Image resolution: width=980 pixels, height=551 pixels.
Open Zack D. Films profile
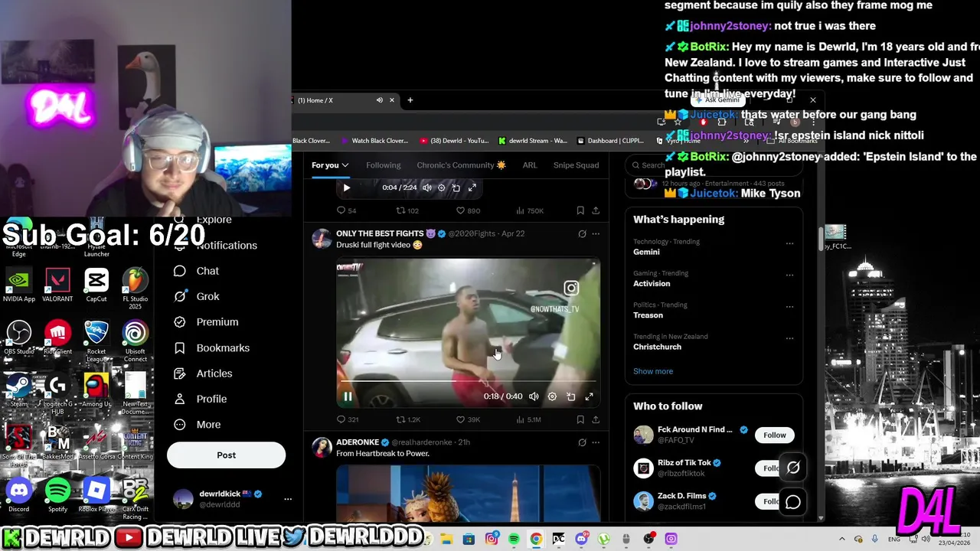click(682, 496)
